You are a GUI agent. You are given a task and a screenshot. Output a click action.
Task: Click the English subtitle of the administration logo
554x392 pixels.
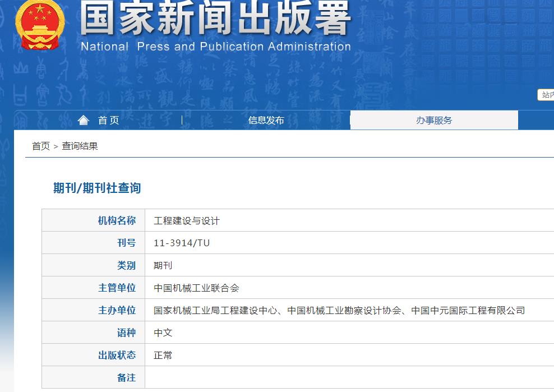219,47
